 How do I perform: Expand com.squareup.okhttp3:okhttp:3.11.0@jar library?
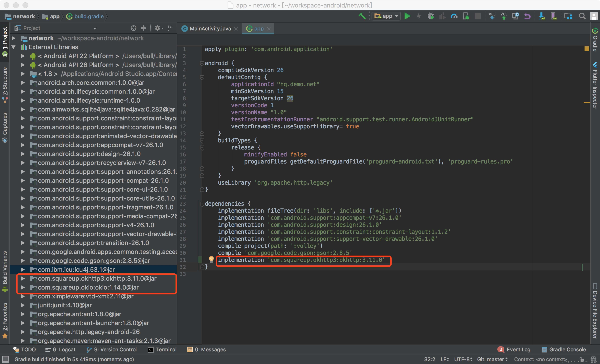click(x=23, y=278)
